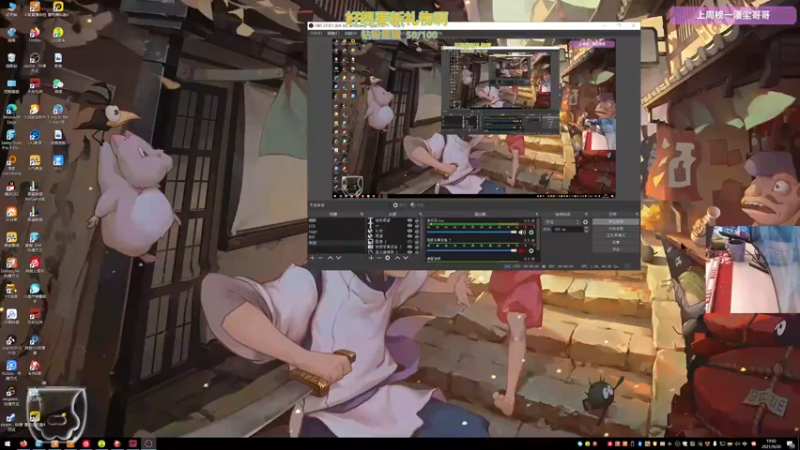Open transition properties gear icon
The image size is (800, 450).
coord(585,222)
